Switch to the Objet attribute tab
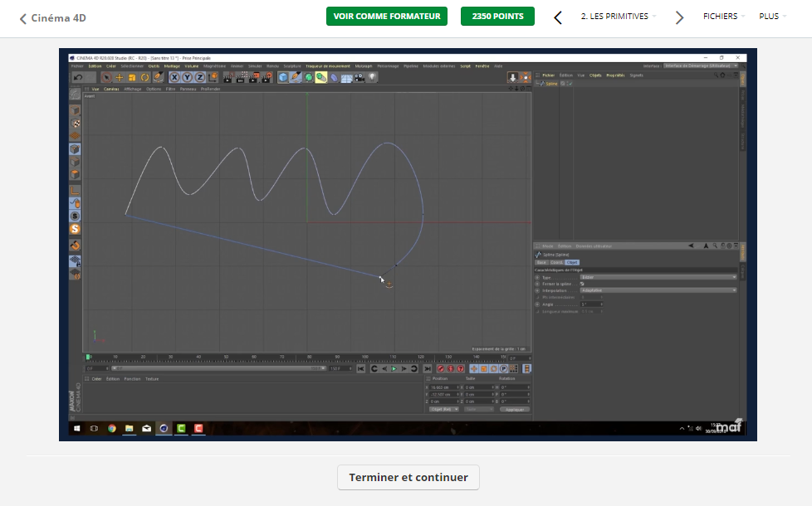 [x=572, y=262]
